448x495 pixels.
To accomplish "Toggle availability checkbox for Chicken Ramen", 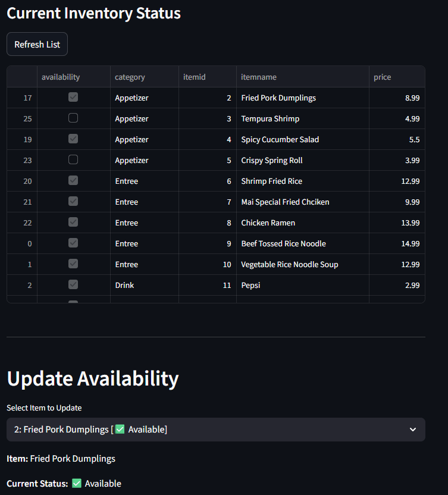I will pyautogui.click(x=73, y=223).
